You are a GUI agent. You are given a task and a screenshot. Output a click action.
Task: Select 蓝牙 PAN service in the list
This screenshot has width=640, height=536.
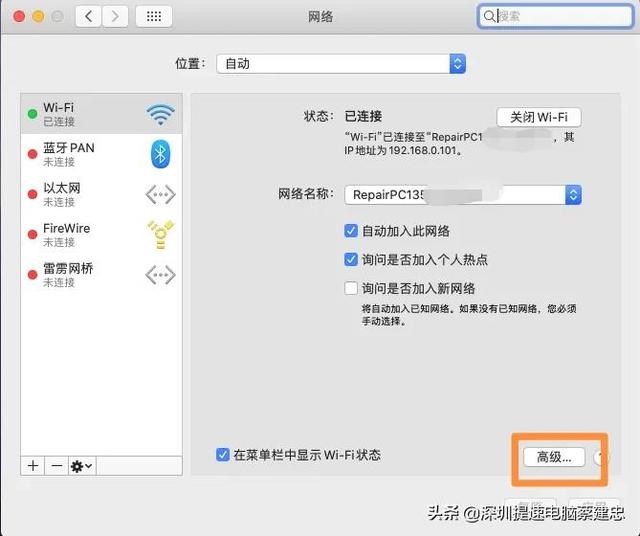(101, 154)
